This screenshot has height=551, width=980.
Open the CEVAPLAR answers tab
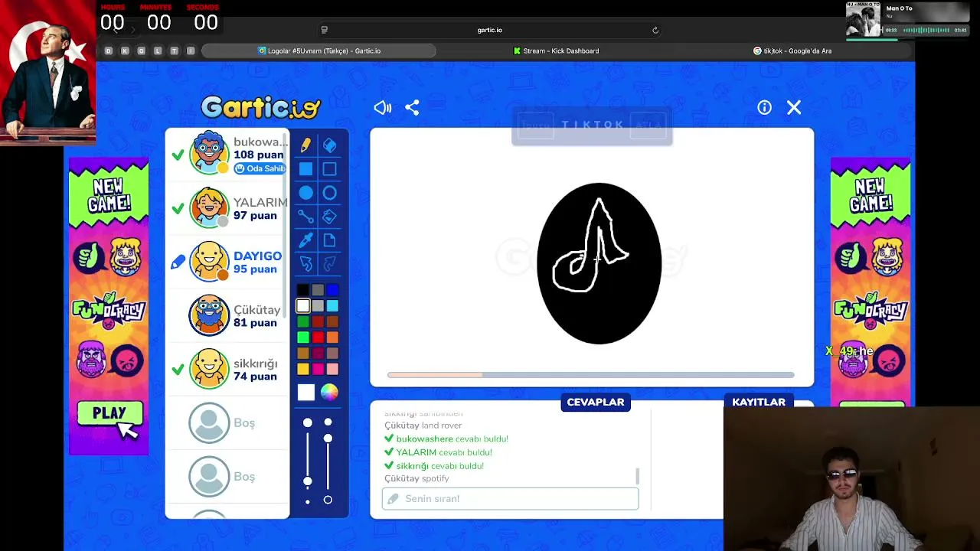pyautogui.click(x=596, y=403)
